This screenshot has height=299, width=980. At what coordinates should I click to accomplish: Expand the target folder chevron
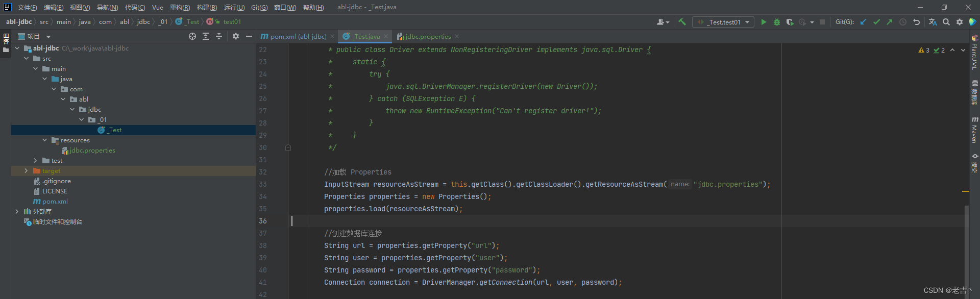(x=27, y=171)
